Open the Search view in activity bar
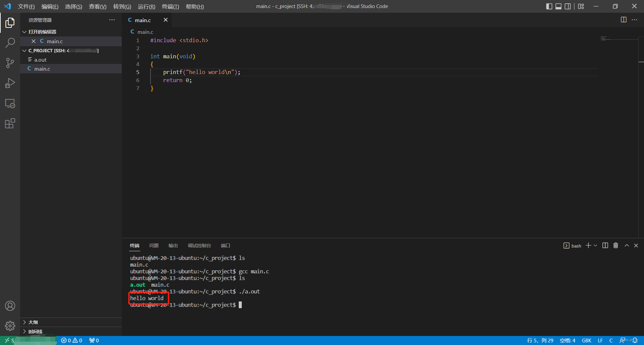 pyautogui.click(x=10, y=43)
